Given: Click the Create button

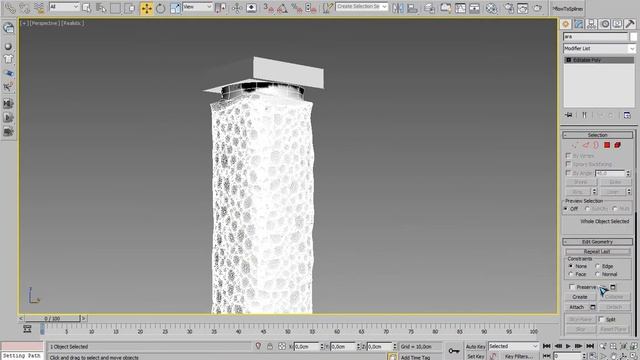Looking at the screenshot, I should pyautogui.click(x=580, y=297).
